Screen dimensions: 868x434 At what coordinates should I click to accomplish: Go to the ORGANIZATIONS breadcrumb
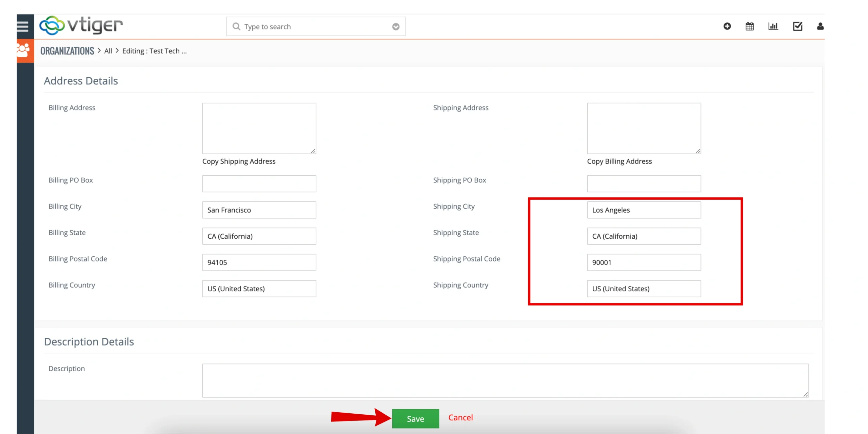(x=67, y=51)
